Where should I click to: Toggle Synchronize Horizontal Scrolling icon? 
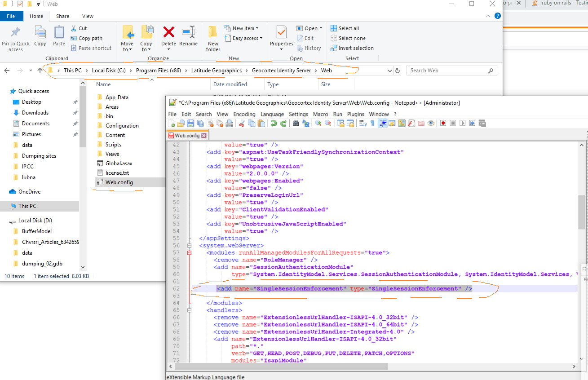coord(350,124)
